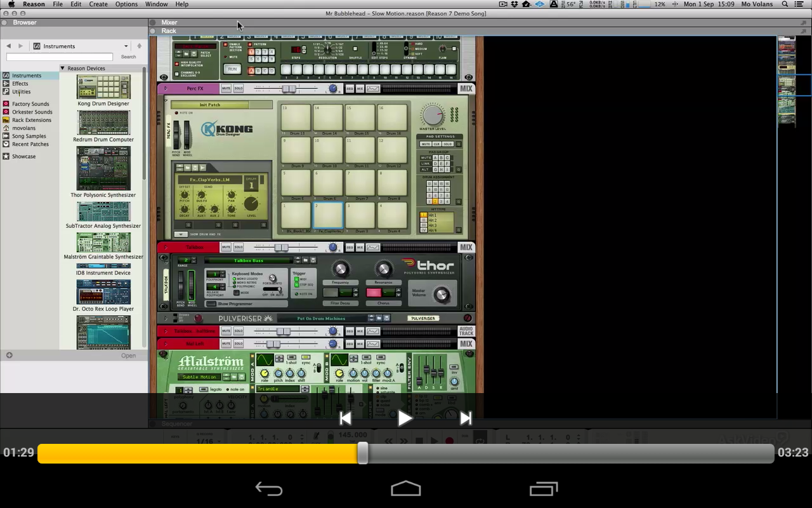
Task: Select Utilities in the browser sidebar
Action: (21, 91)
